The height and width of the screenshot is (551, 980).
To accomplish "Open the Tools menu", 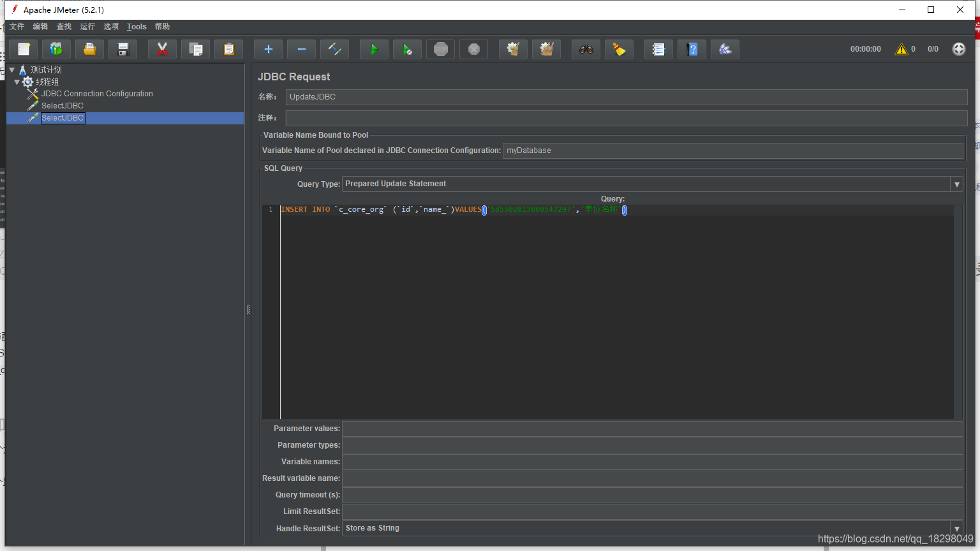I will click(x=137, y=26).
